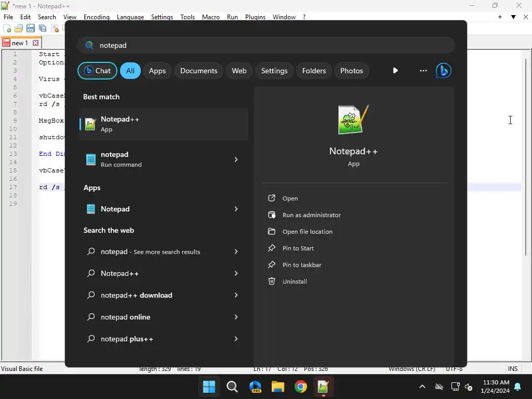Click the OneDrive cloud tray icon
532x399 pixels.
pyautogui.click(x=439, y=387)
